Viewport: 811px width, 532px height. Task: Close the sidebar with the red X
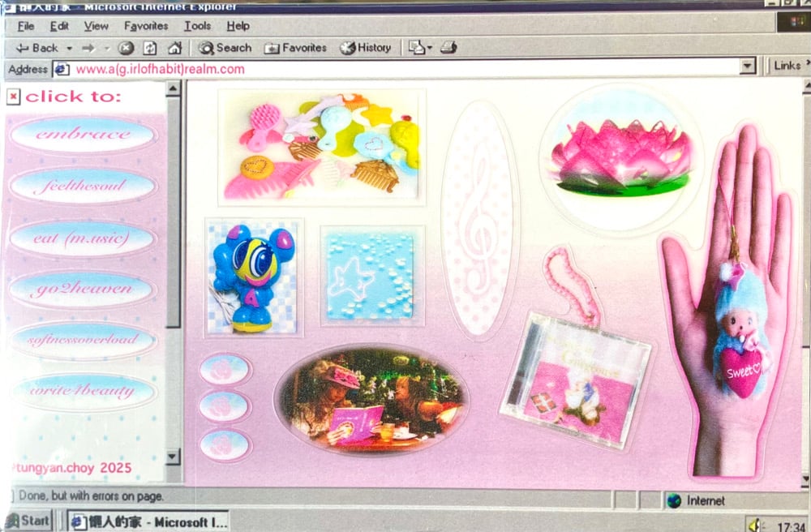click(x=13, y=97)
